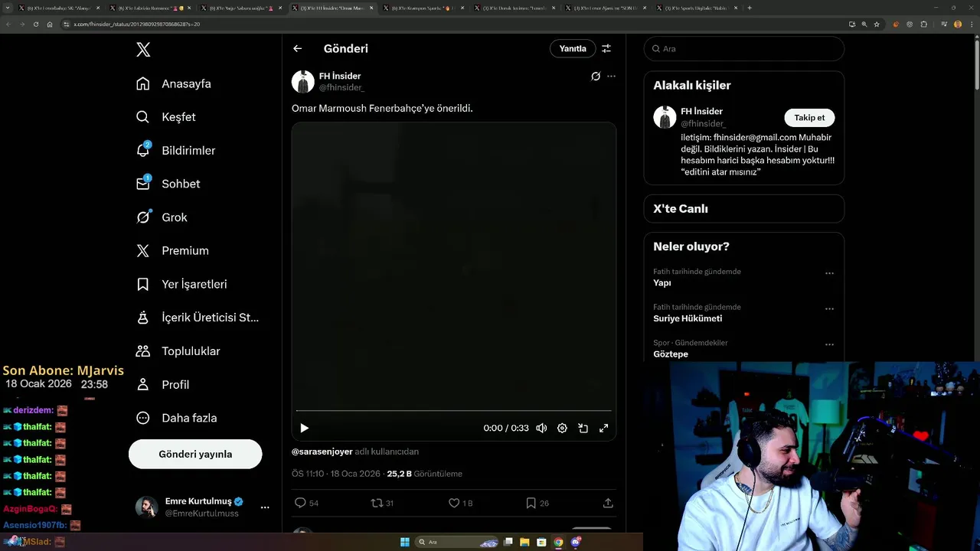Open more options for Göztepe trend
Image resolution: width=980 pixels, height=551 pixels.
pos(829,344)
